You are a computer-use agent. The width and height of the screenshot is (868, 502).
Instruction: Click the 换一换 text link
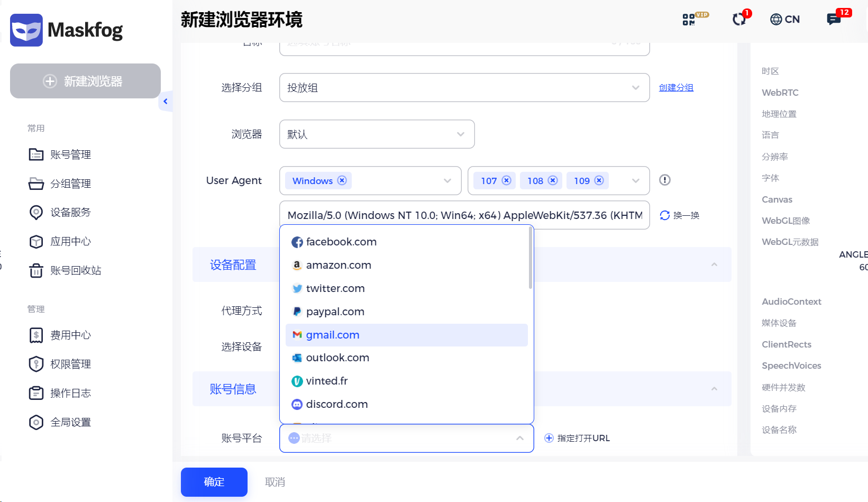pyautogui.click(x=686, y=215)
